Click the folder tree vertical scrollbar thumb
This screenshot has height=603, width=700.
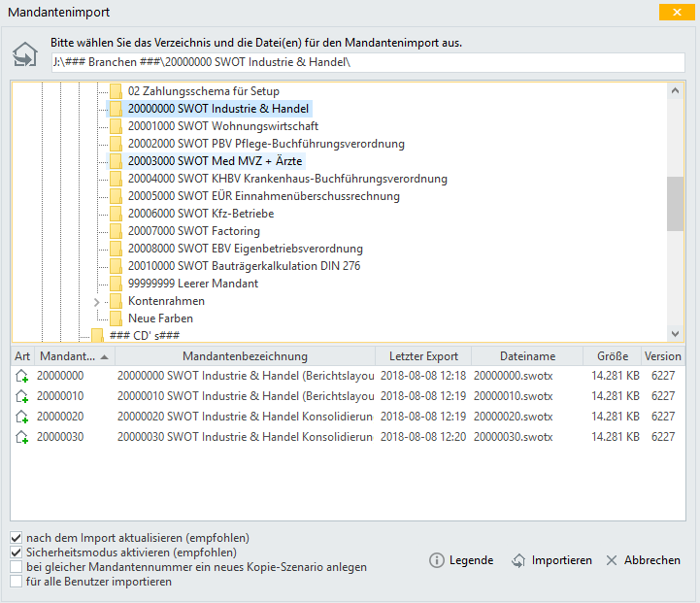click(675, 204)
